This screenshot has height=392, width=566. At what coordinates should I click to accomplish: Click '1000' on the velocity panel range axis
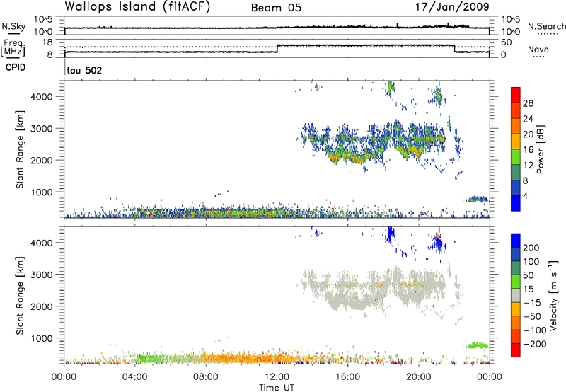click(42, 338)
